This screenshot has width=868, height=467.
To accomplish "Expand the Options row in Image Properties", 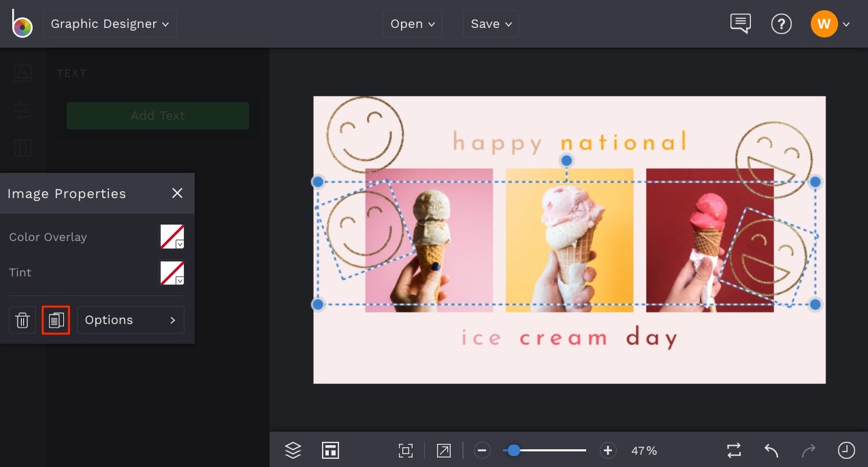I will 130,320.
